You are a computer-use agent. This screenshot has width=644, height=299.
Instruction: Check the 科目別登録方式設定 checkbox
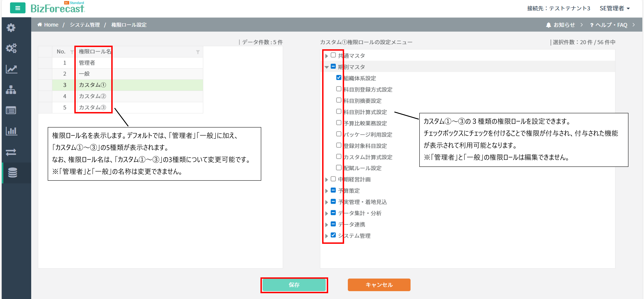click(338, 89)
